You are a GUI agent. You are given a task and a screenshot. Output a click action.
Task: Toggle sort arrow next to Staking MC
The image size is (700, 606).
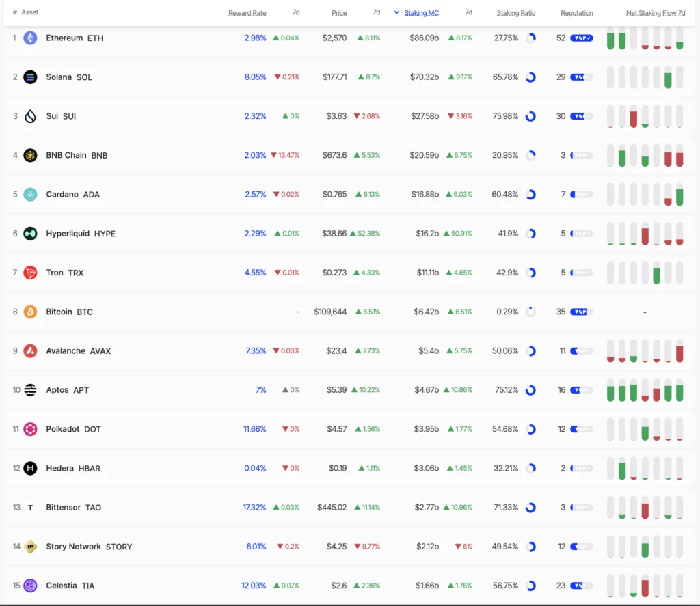point(396,12)
